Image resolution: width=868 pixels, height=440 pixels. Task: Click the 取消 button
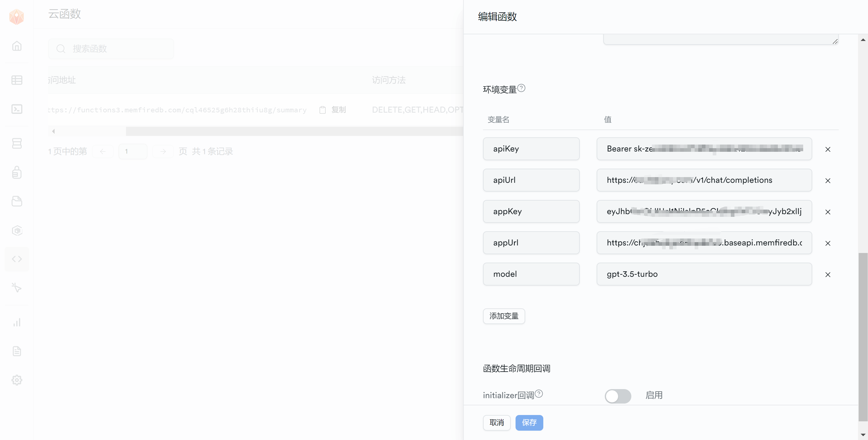[x=497, y=423]
